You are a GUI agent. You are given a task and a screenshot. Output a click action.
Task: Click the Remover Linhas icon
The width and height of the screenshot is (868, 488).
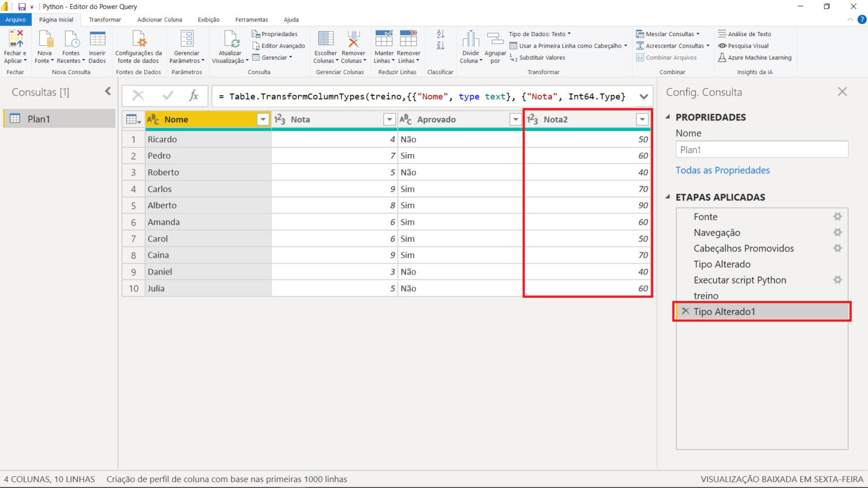(409, 39)
